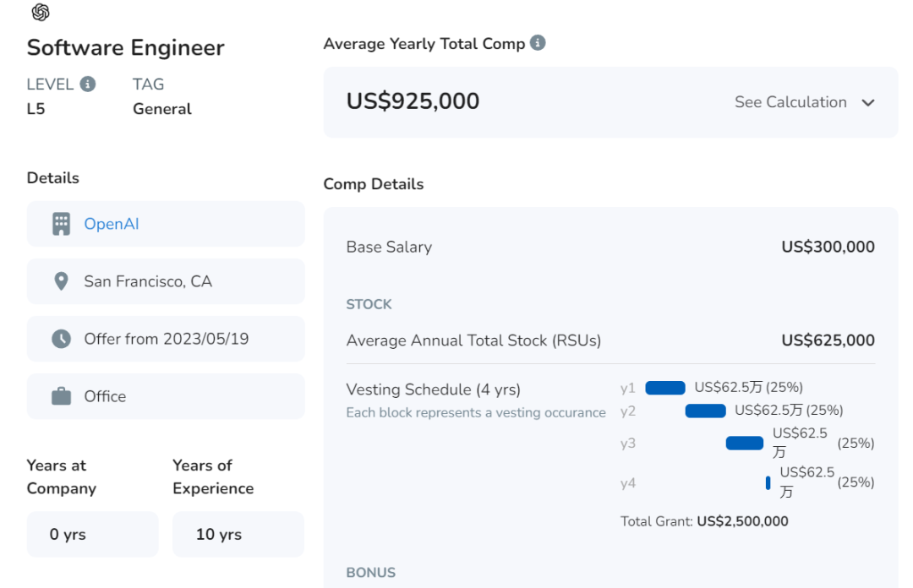Screen dimensions: 913x588
Task: Click the year 2 vesting bar
Action: click(705, 411)
